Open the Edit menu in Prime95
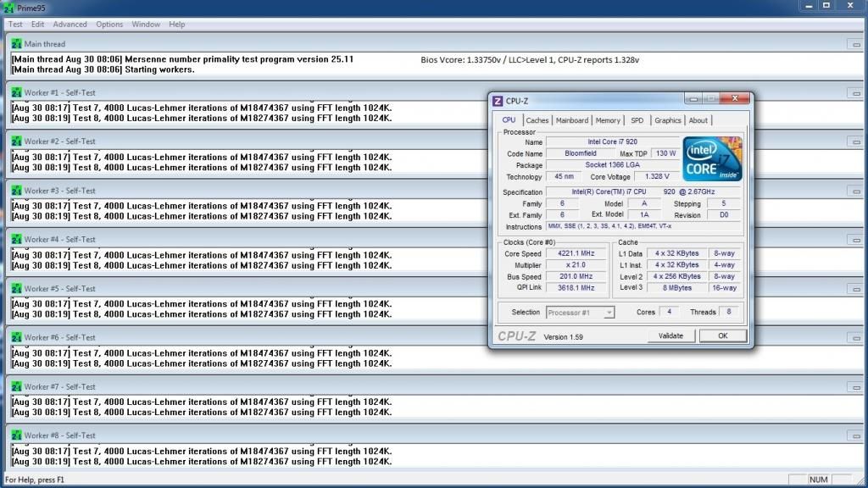The width and height of the screenshot is (868, 488). [x=37, y=25]
